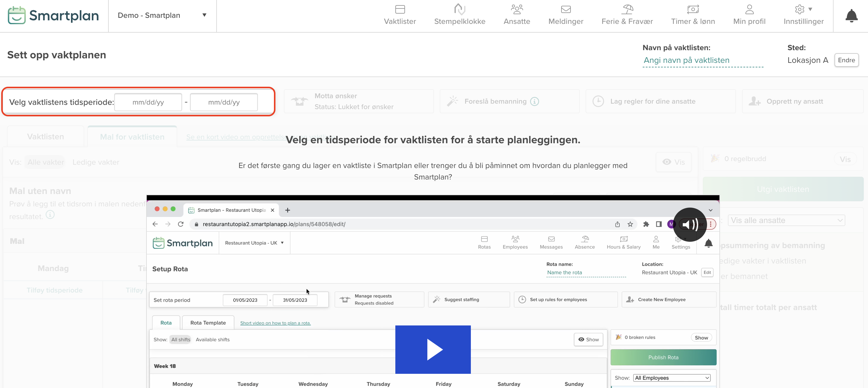
Task: Click Endre button beside Lokasjon A
Action: 846,60
